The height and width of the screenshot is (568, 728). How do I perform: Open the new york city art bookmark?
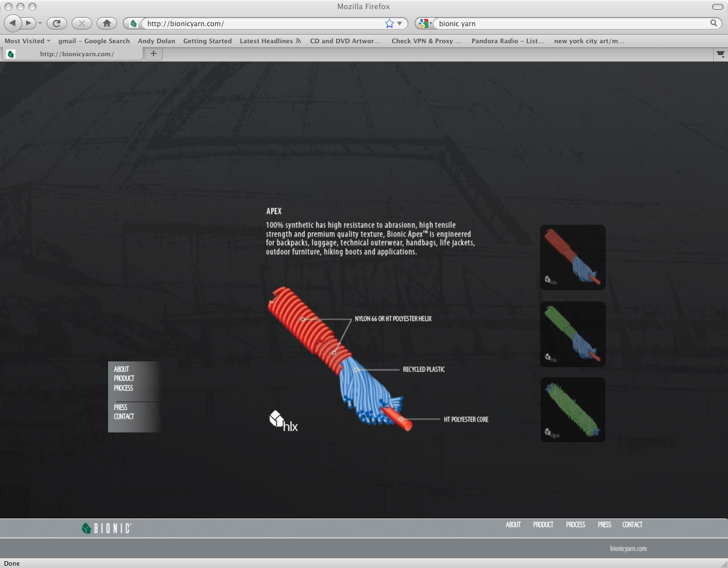coord(589,41)
